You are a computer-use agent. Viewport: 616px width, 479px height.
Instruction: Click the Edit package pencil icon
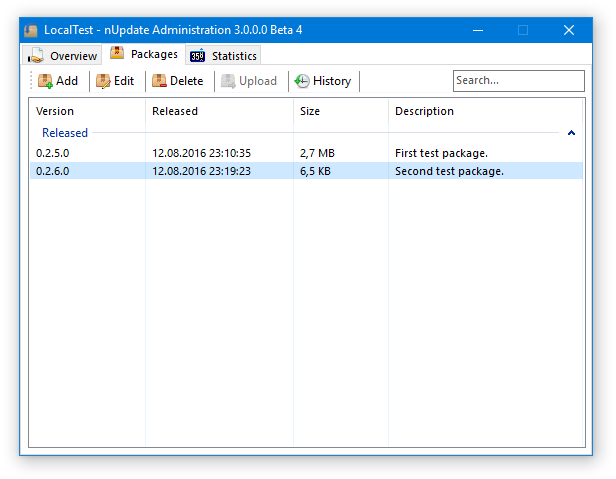coord(103,81)
